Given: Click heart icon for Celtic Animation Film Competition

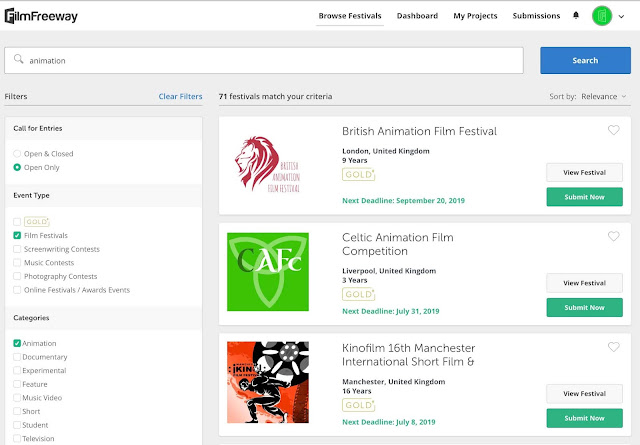Looking at the screenshot, I should pos(613,237).
